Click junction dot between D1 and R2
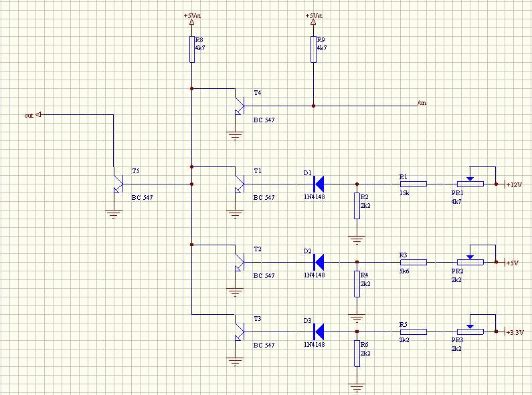 (357, 184)
